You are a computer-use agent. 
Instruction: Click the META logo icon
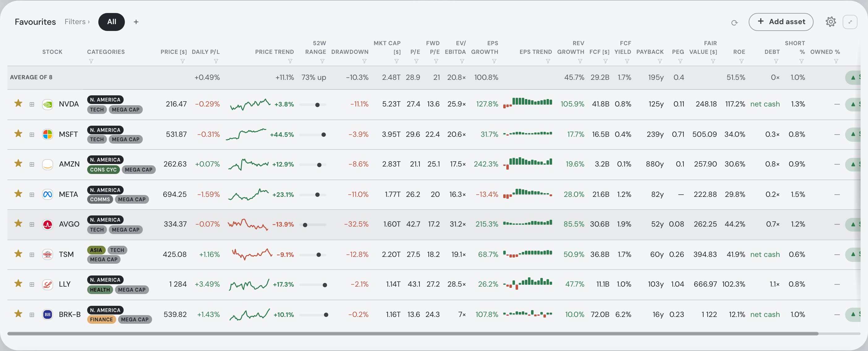tap(48, 194)
